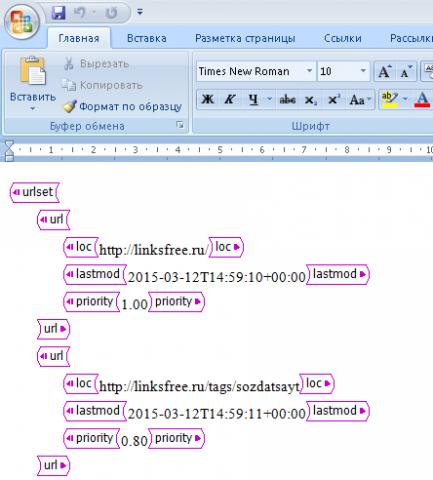Open the Вставка tab

(147, 38)
